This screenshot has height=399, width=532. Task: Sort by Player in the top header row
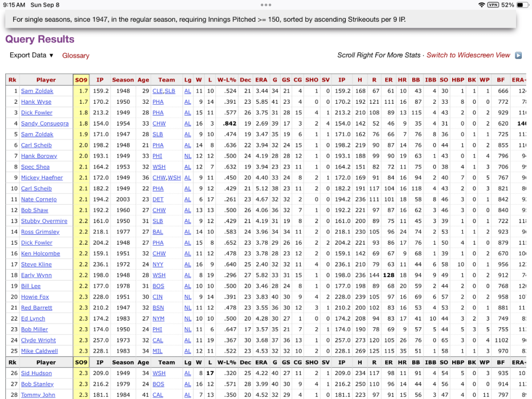[x=46, y=80]
